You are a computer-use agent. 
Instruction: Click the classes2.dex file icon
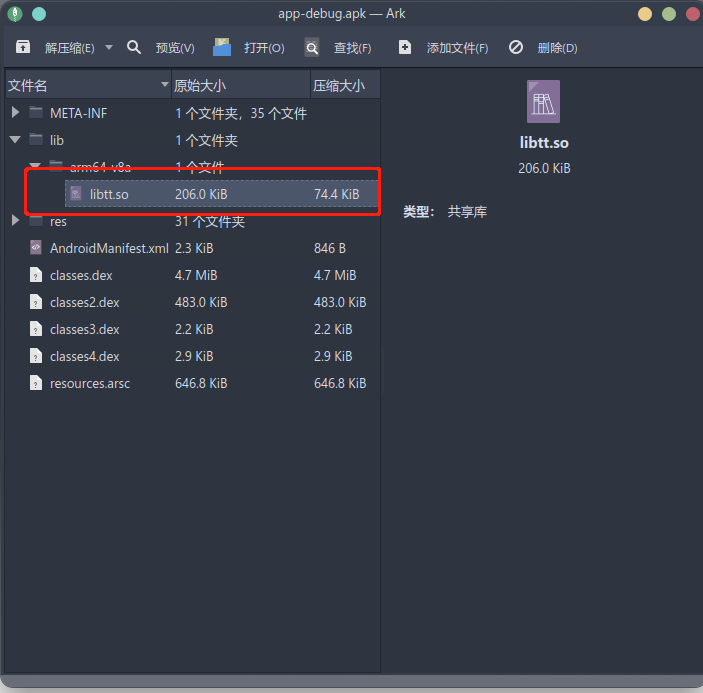pos(36,302)
